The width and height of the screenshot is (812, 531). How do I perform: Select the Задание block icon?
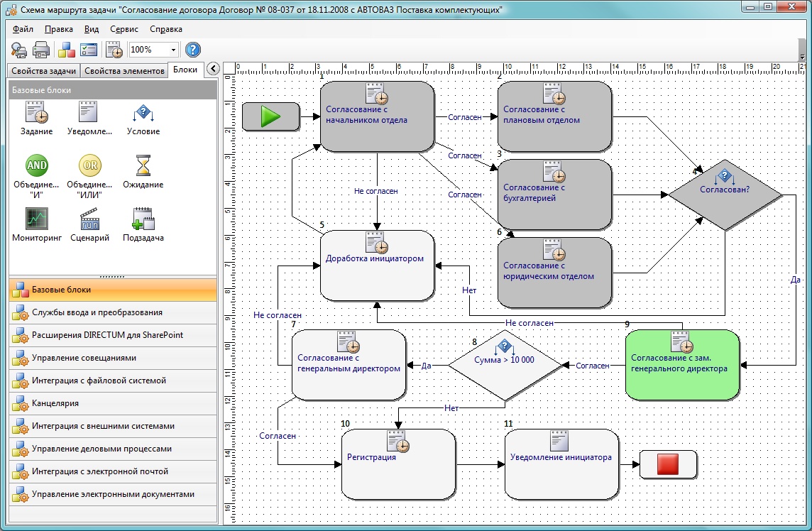(x=36, y=112)
